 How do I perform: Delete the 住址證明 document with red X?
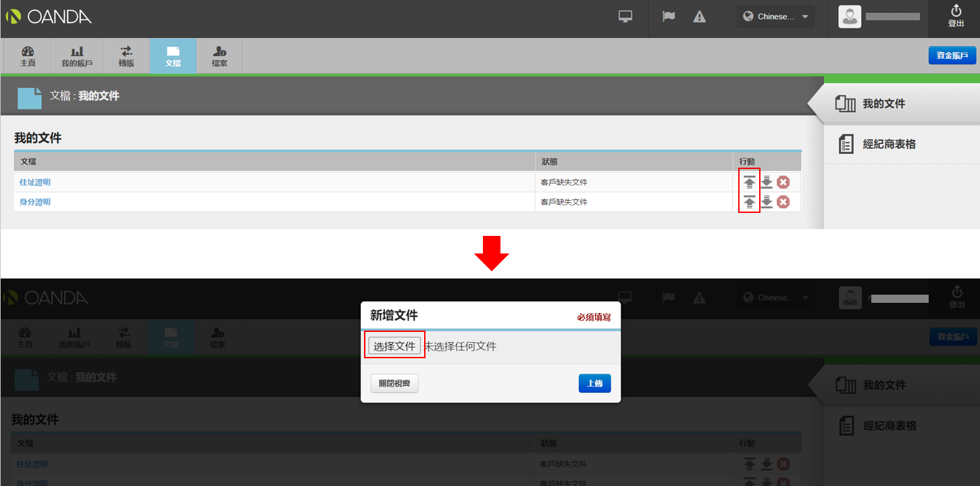[x=783, y=183]
